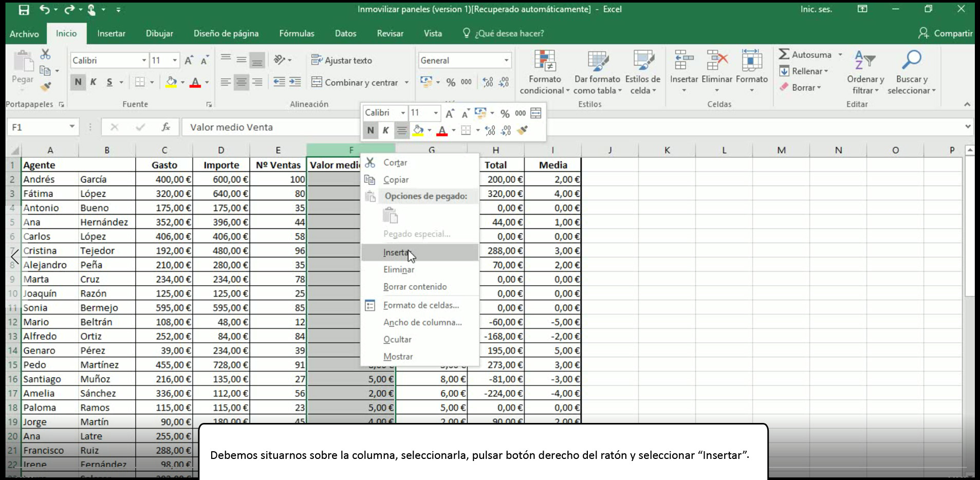Toggle underline S in the ribbon
The image size is (980, 480).
point(109,82)
